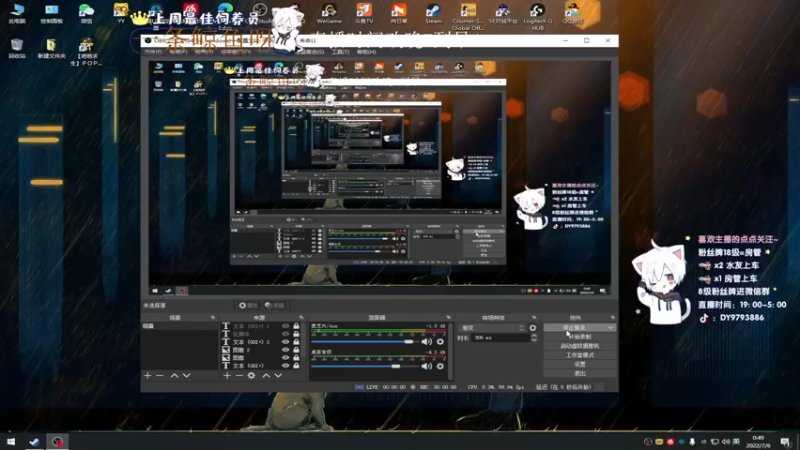Open 5E对战平台 desktop shortcut

(x=503, y=14)
